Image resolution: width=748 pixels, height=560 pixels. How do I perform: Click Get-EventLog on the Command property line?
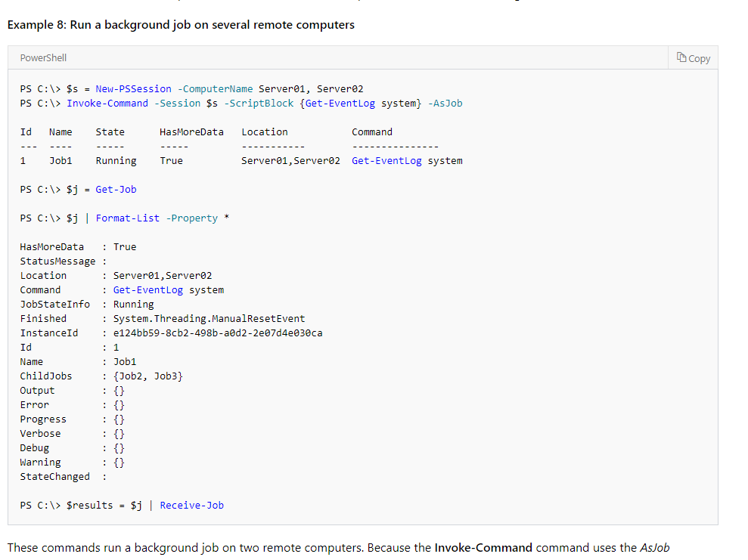[x=147, y=289]
